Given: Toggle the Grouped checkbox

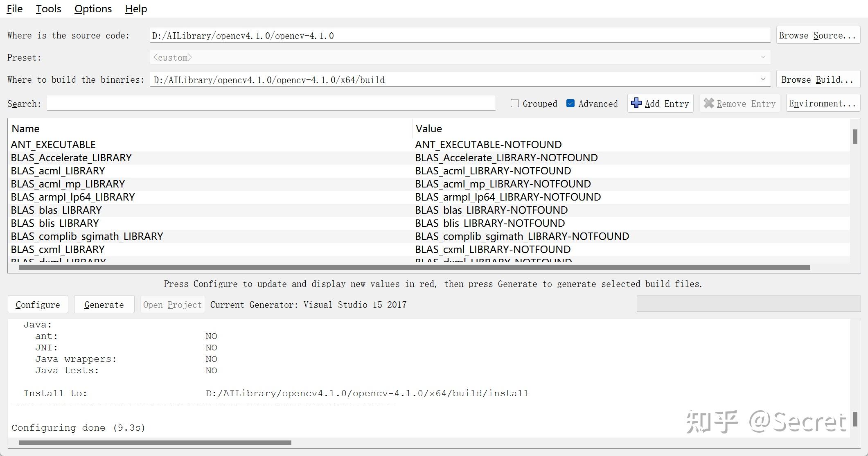Looking at the screenshot, I should (x=515, y=103).
